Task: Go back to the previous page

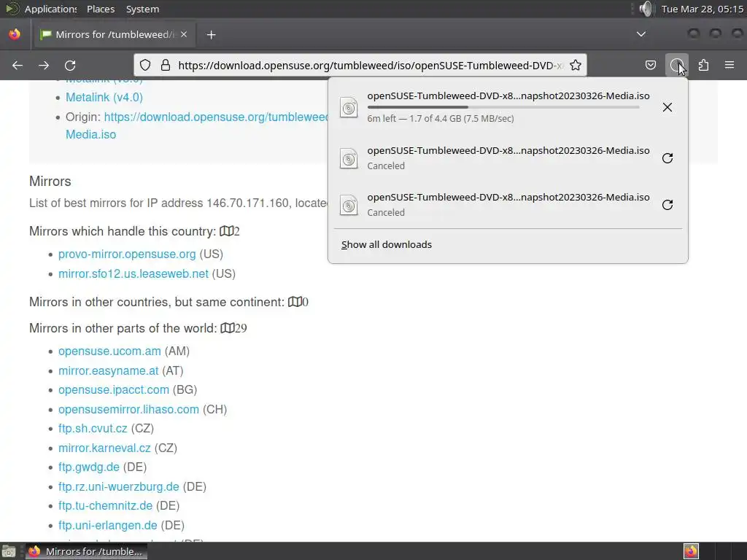Action: tap(18, 65)
